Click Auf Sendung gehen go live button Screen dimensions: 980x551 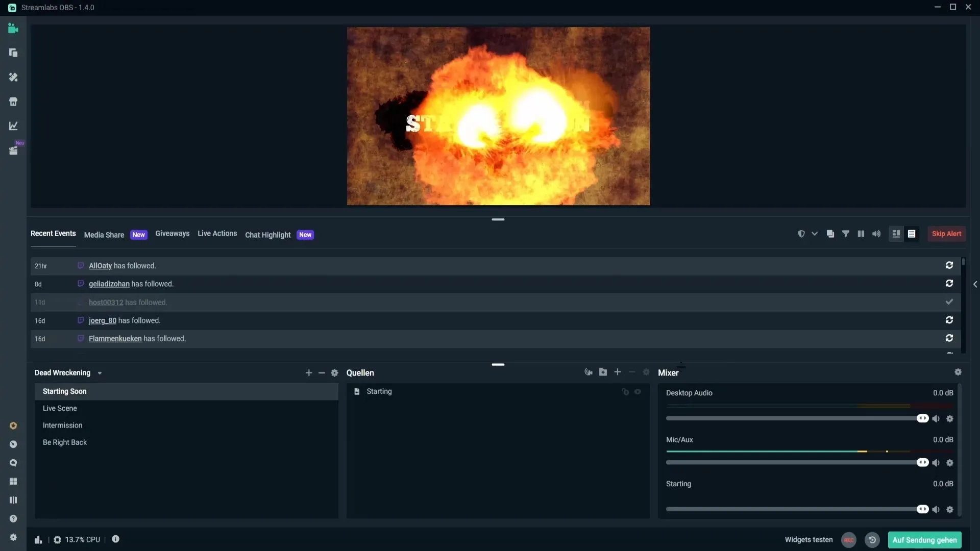pos(925,540)
